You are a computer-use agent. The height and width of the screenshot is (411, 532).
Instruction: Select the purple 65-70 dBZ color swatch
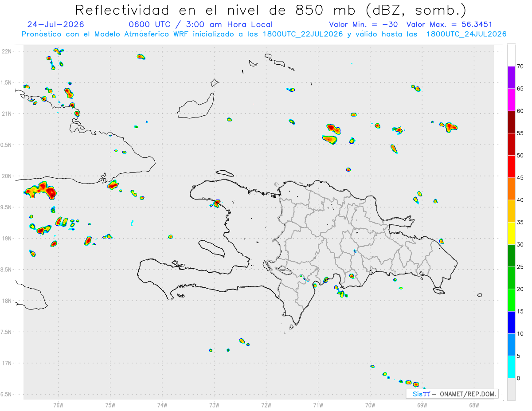tap(511, 77)
